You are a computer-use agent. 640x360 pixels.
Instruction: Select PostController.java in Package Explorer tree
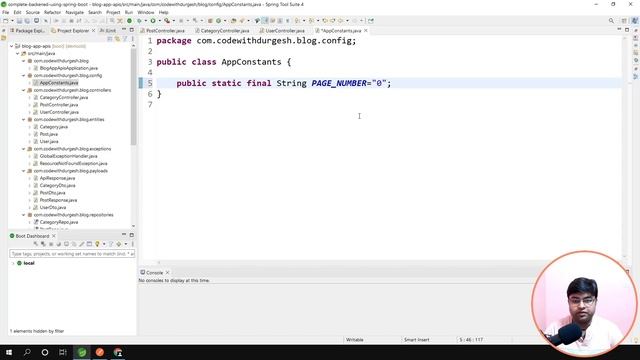[59, 105]
